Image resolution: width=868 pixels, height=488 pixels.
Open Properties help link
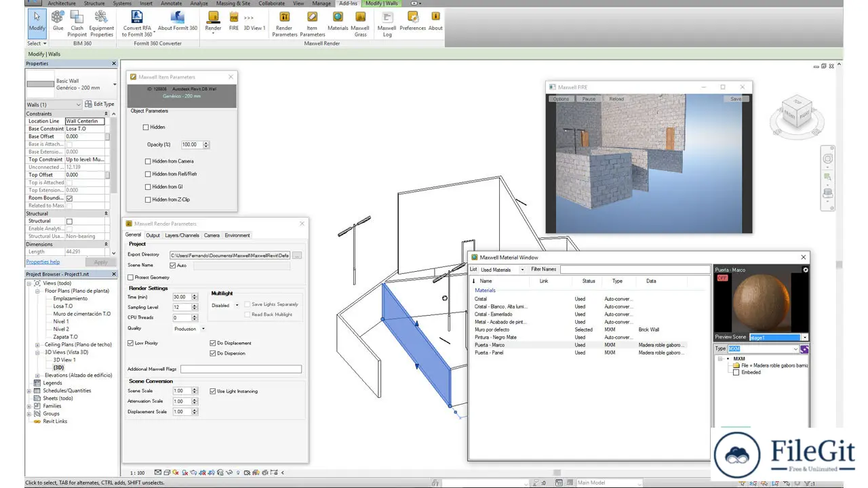43,262
